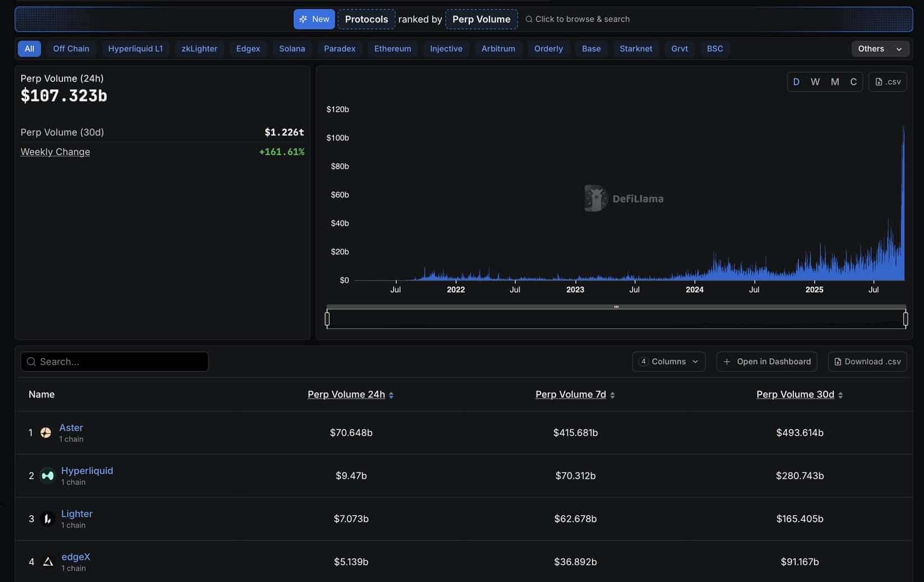Filter by Injective tab
Viewport: 924px width, 582px height.
[x=446, y=49]
